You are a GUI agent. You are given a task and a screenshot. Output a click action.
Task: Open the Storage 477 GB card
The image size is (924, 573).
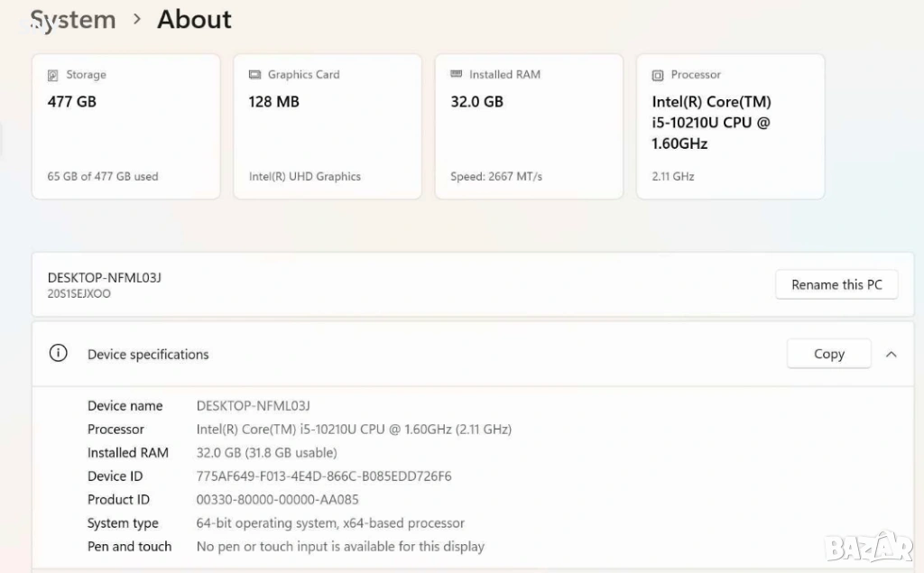(x=125, y=126)
